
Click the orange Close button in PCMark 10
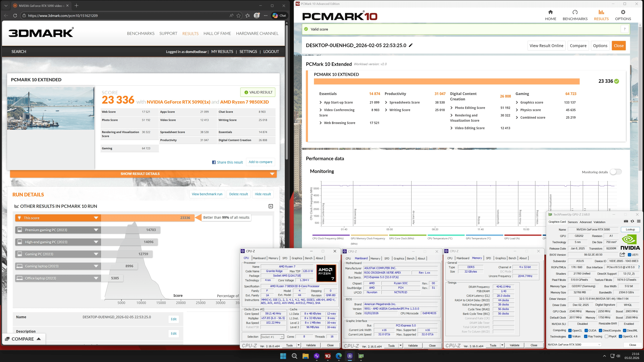619,45
